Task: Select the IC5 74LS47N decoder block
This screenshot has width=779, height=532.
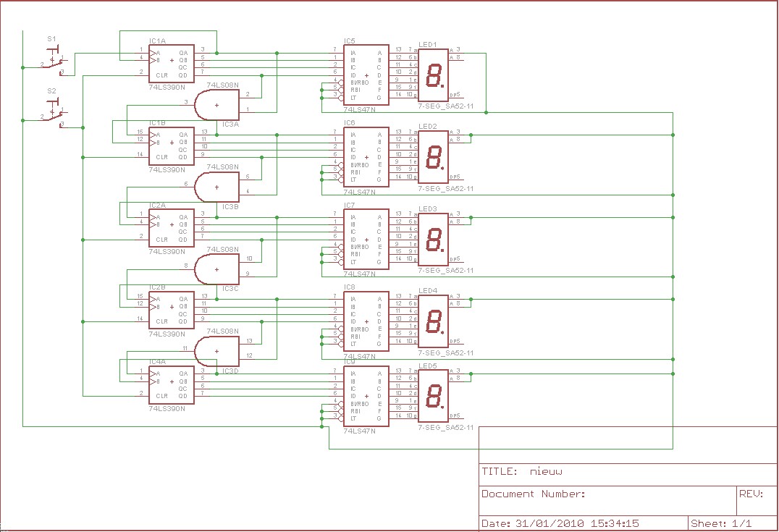Action: pos(366,75)
